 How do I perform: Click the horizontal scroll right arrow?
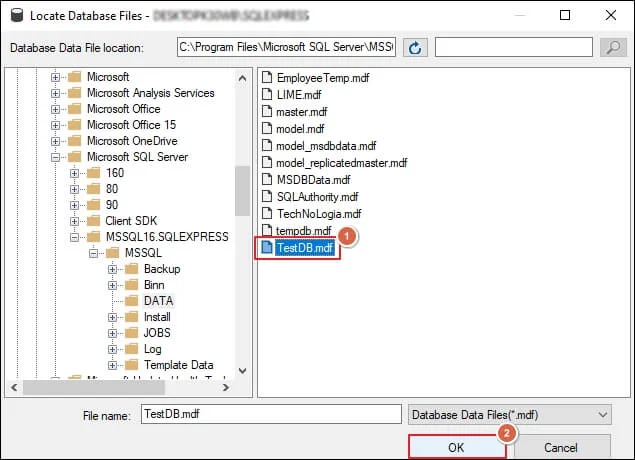coord(226,388)
